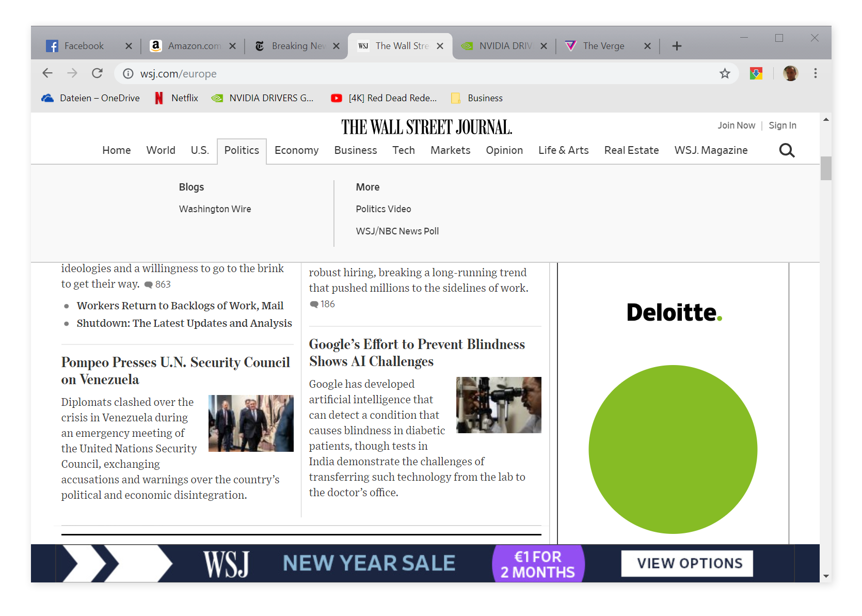Click the View Options sale button
Viewport: 862px width, 616px height.
(687, 563)
